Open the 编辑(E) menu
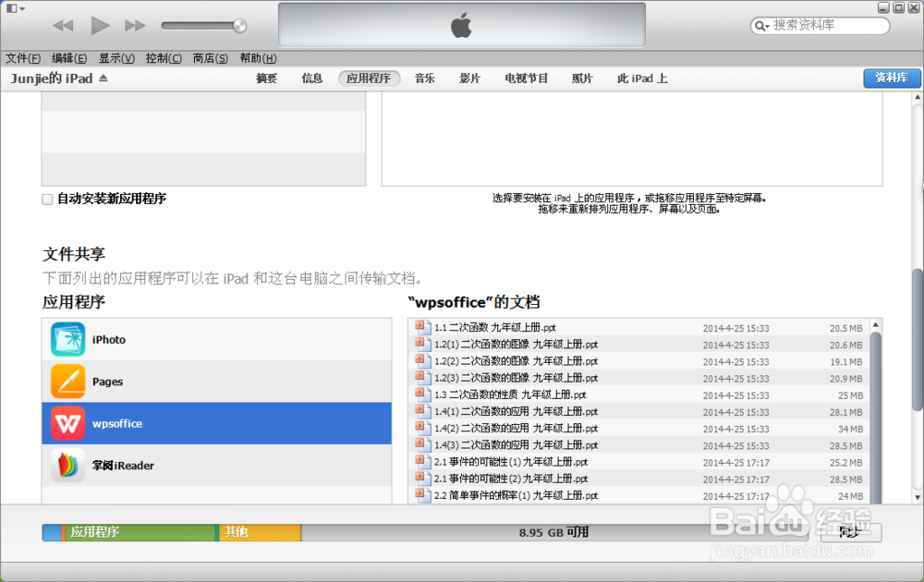Screen dimensions: 924x582 pyautogui.click(x=69, y=58)
